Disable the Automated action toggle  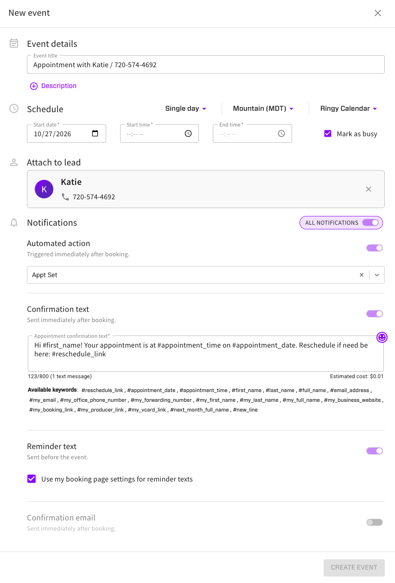374,248
